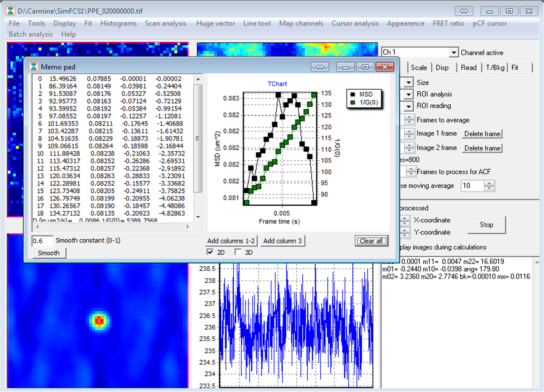Click the double-arrow icon in Memo pad title bar
This screenshot has height=392, width=544.
tap(320, 67)
